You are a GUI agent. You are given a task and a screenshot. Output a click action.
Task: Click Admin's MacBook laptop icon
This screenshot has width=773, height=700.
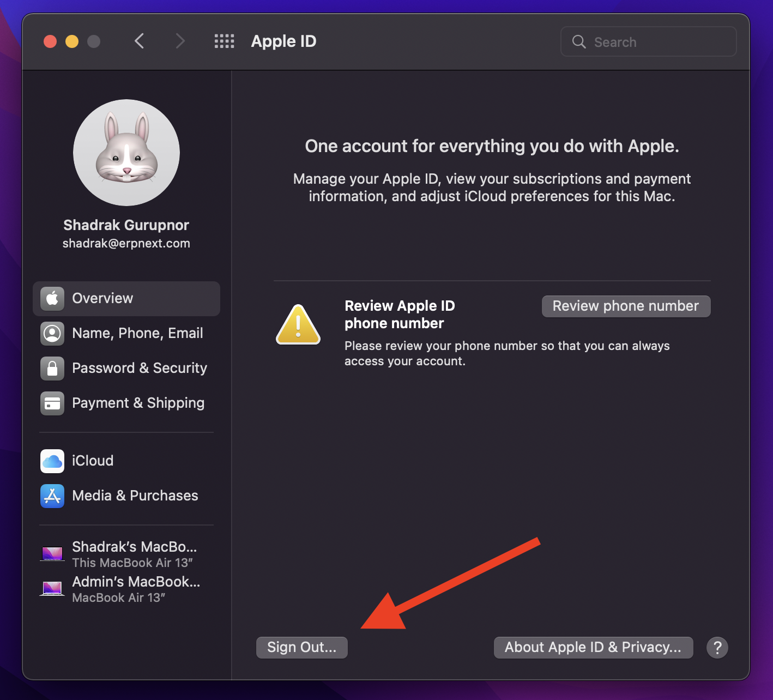coord(52,589)
